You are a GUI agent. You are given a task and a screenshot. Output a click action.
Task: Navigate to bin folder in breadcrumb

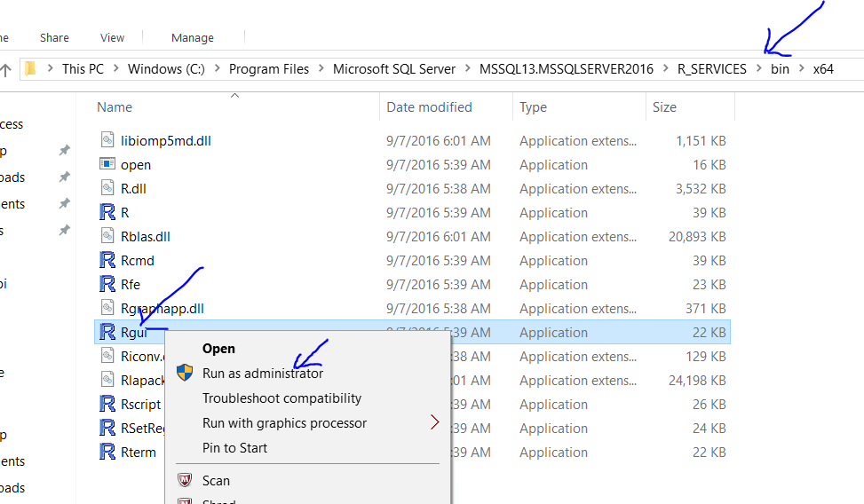(780, 69)
